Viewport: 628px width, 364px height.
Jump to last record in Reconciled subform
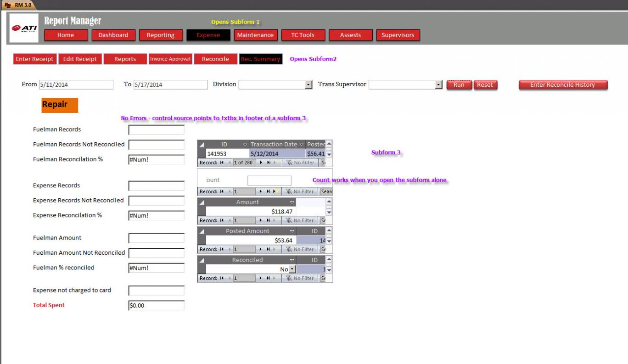268,278
